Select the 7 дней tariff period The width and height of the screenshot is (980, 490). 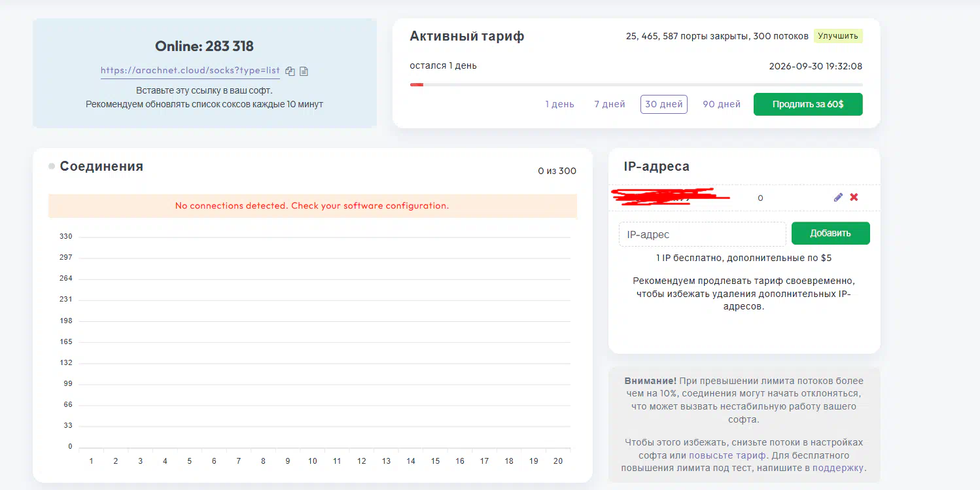click(x=610, y=104)
